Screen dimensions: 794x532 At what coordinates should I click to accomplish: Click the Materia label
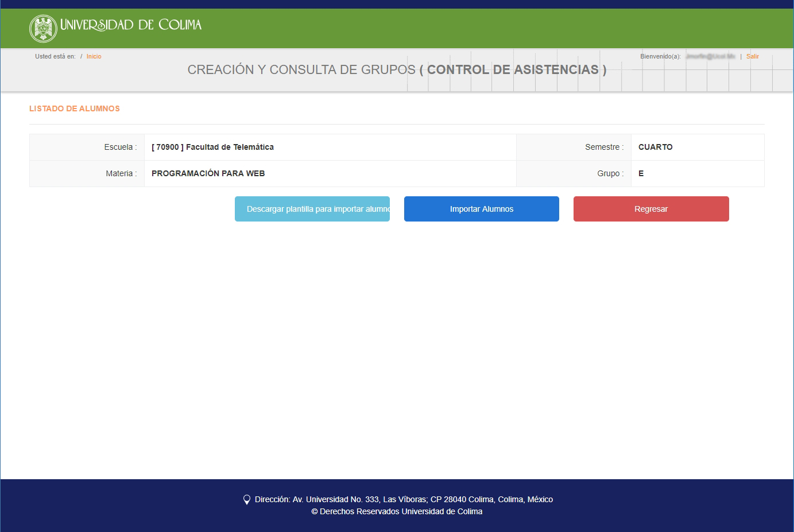121,173
